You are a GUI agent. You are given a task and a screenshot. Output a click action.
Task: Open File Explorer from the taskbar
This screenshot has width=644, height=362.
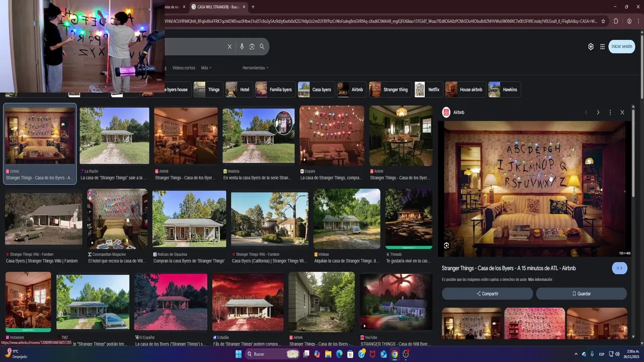point(328,354)
